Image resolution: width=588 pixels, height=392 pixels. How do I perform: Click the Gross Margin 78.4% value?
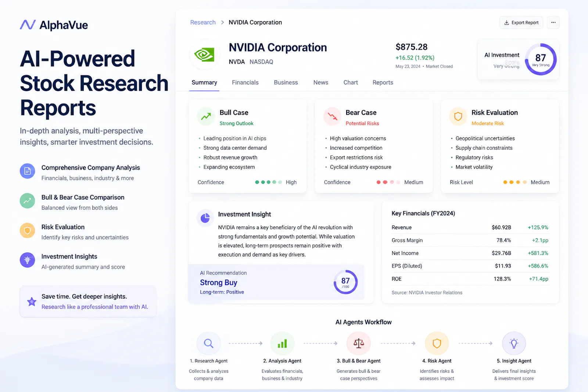(503, 240)
